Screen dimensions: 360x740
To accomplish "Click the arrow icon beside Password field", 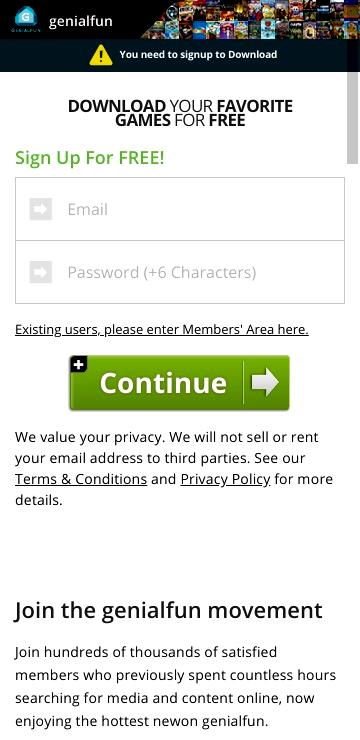I will [41, 272].
